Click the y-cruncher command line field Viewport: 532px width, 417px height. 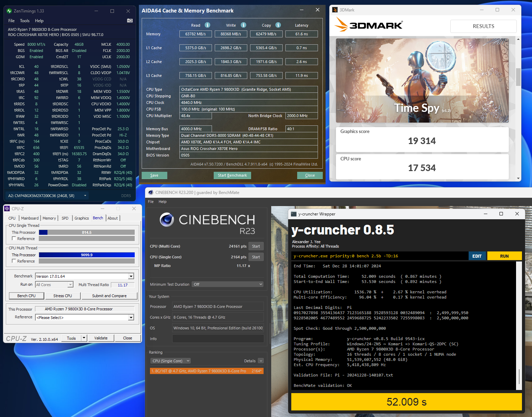click(x=380, y=256)
